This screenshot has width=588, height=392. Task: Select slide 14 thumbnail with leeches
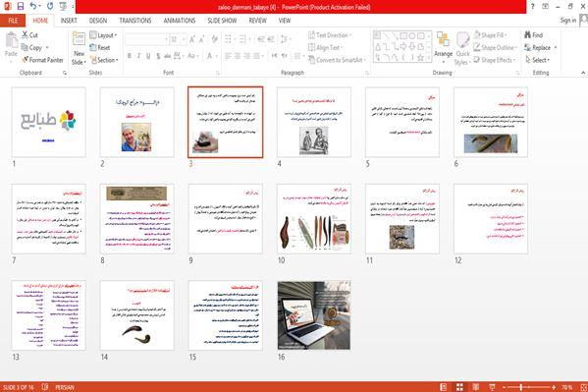[137, 315]
